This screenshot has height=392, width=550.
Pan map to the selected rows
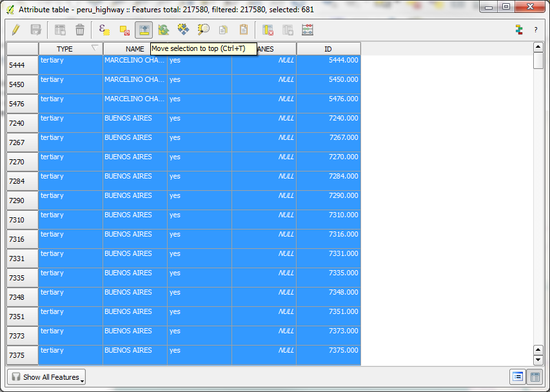point(184,30)
